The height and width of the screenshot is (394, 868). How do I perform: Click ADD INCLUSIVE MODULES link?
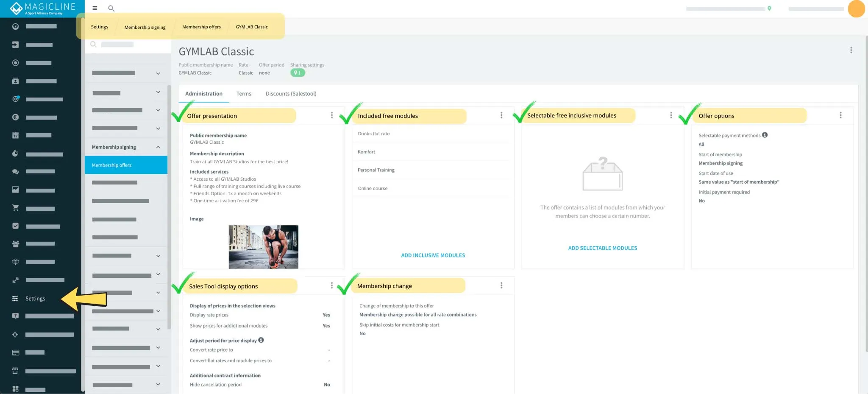[x=433, y=255]
